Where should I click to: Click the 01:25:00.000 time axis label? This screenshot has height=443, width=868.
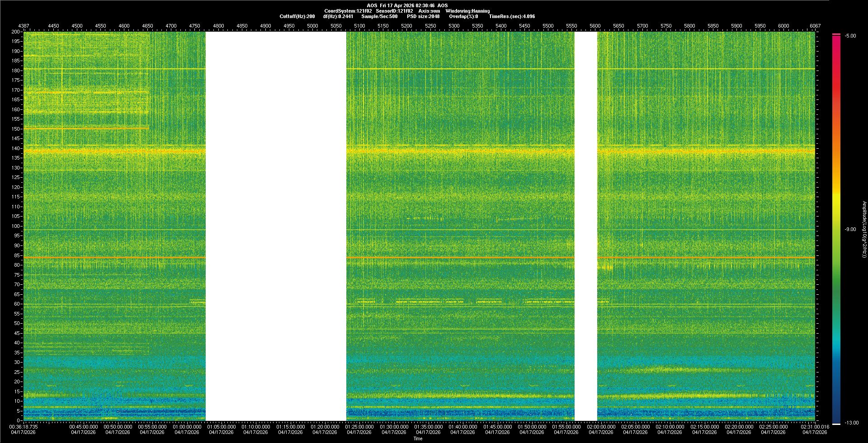[359, 427]
